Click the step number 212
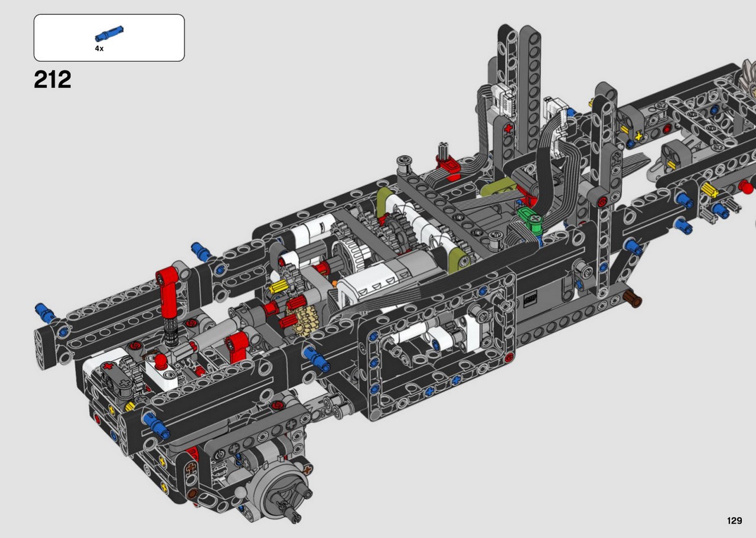Image resolution: width=756 pixels, height=538 pixels. [53, 80]
